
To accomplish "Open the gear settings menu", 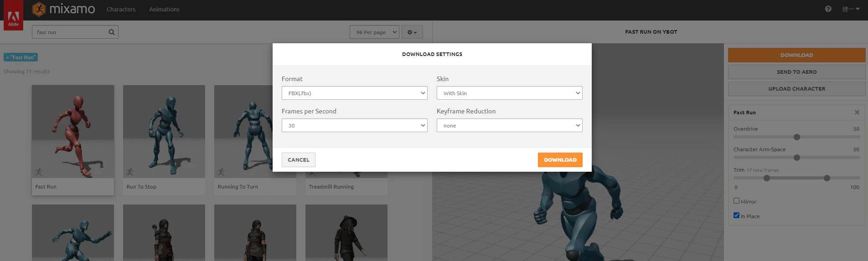I will tap(412, 32).
